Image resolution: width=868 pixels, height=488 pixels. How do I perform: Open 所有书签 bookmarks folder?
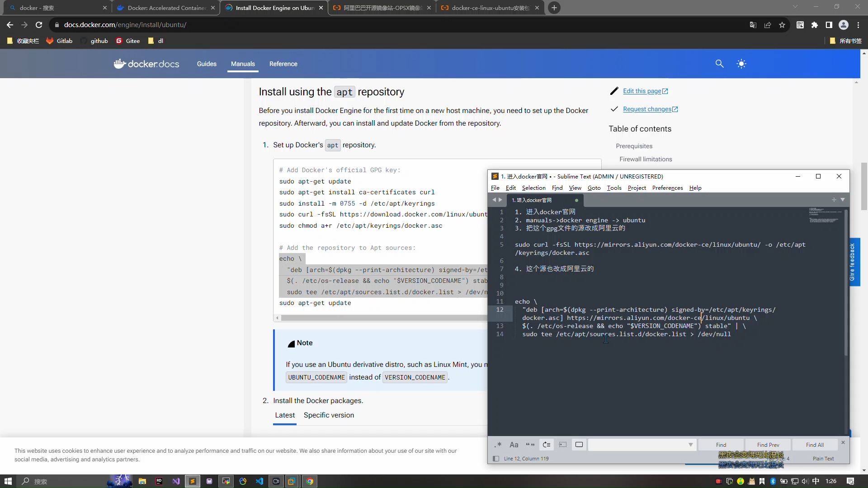pyautogui.click(x=846, y=41)
